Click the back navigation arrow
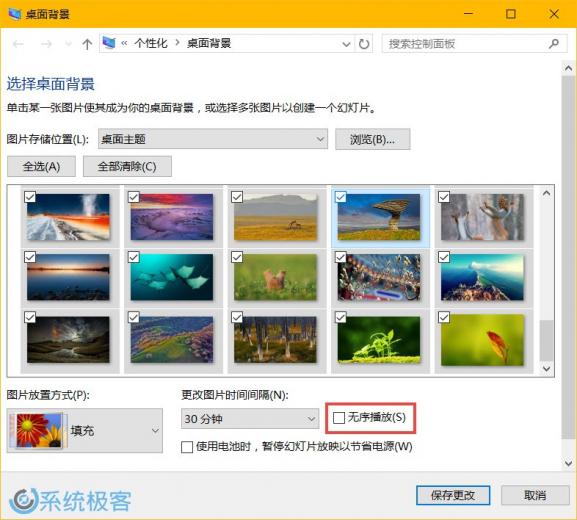The width and height of the screenshot is (577, 520). (18, 45)
